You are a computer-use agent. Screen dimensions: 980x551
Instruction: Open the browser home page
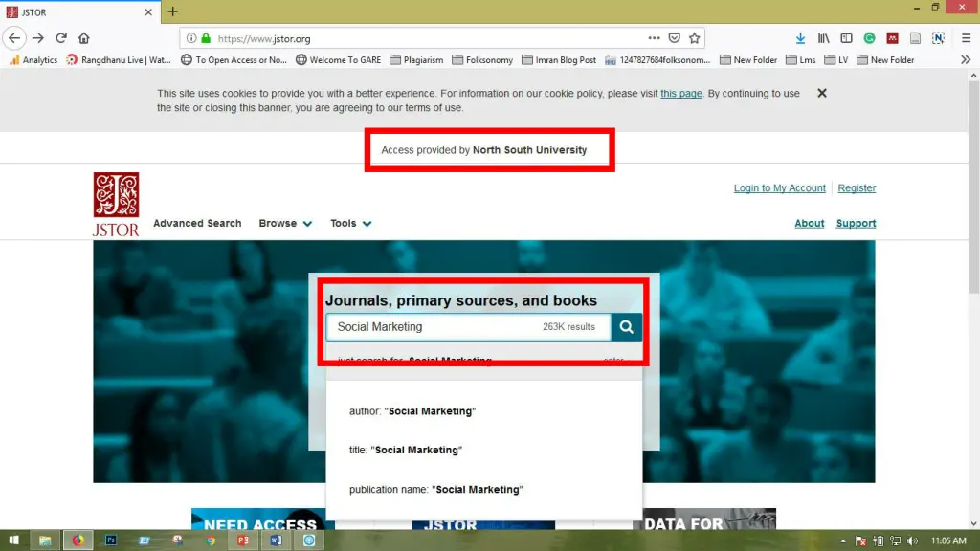click(x=84, y=38)
